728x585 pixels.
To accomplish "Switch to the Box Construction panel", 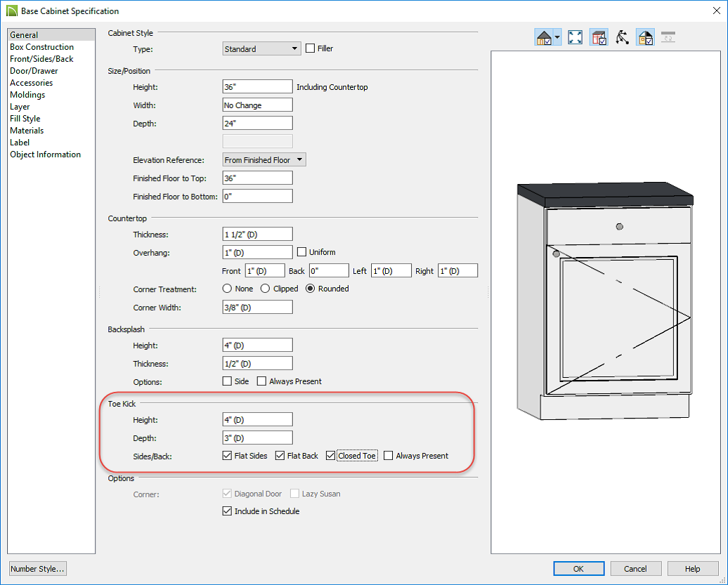I will pos(41,47).
